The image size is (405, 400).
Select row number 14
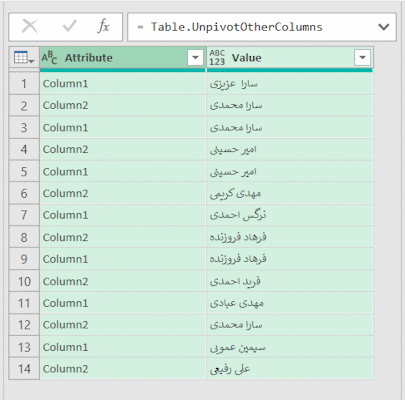click(x=24, y=369)
